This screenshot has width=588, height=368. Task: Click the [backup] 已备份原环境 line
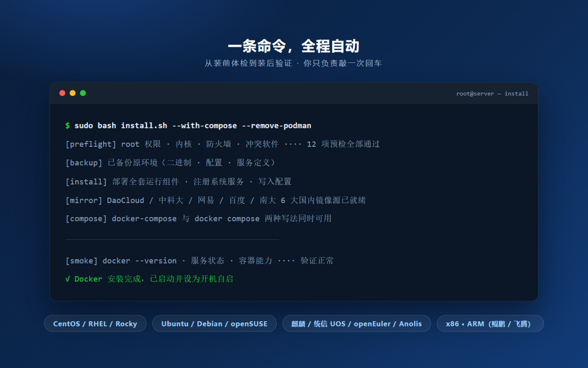(170, 163)
